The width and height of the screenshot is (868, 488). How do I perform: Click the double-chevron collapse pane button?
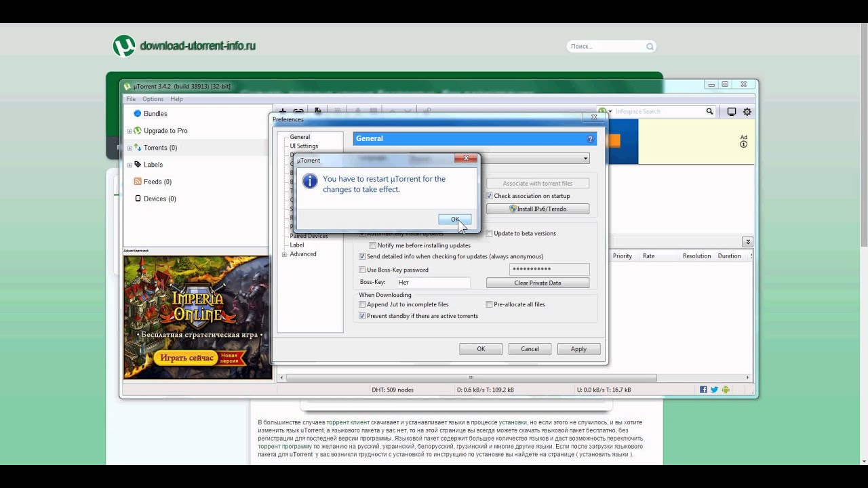pos(747,242)
